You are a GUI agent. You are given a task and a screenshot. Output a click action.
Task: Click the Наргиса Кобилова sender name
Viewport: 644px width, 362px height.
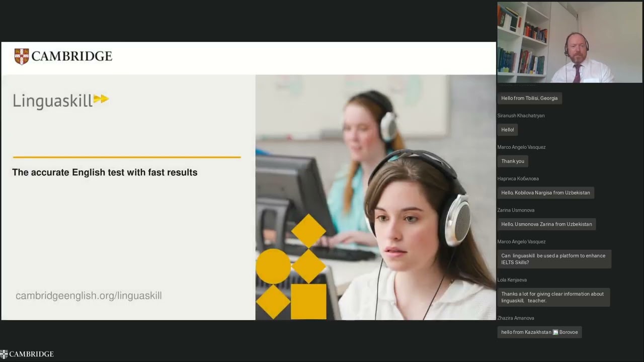[x=518, y=178]
